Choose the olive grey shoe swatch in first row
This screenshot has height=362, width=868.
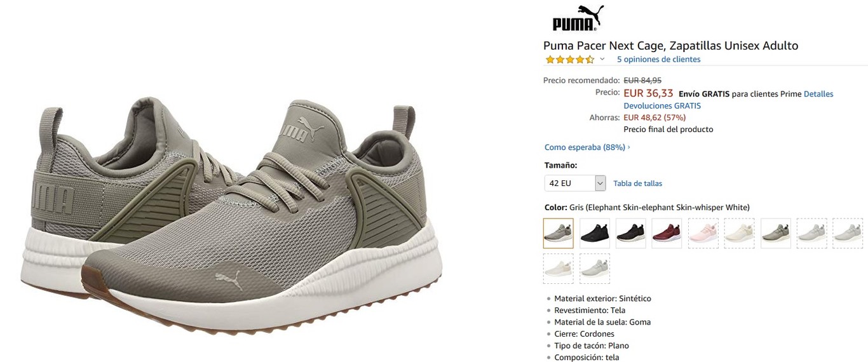pyautogui.click(x=776, y=233)
